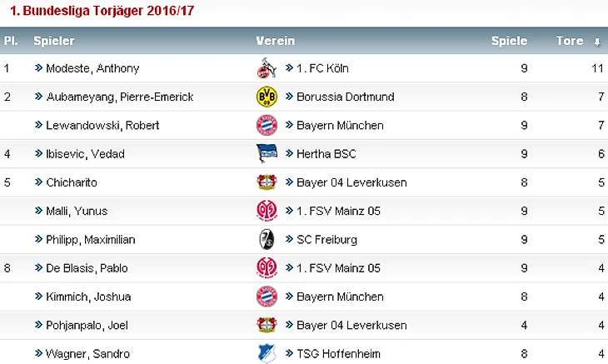Open Aubameyang, Pierre-Emerick player page
The image size is (608, 364).
(119, 97)
